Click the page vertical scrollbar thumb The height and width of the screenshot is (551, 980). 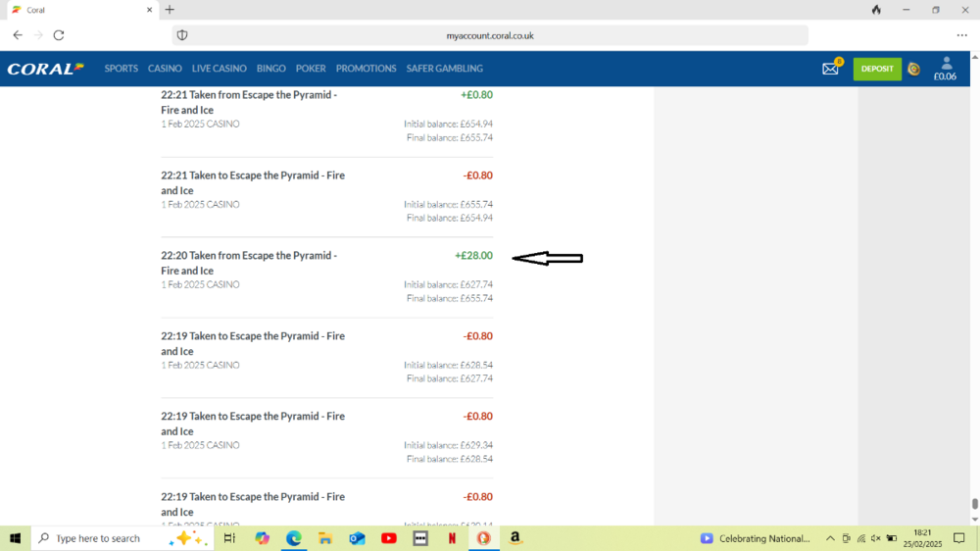click(974, 504)
